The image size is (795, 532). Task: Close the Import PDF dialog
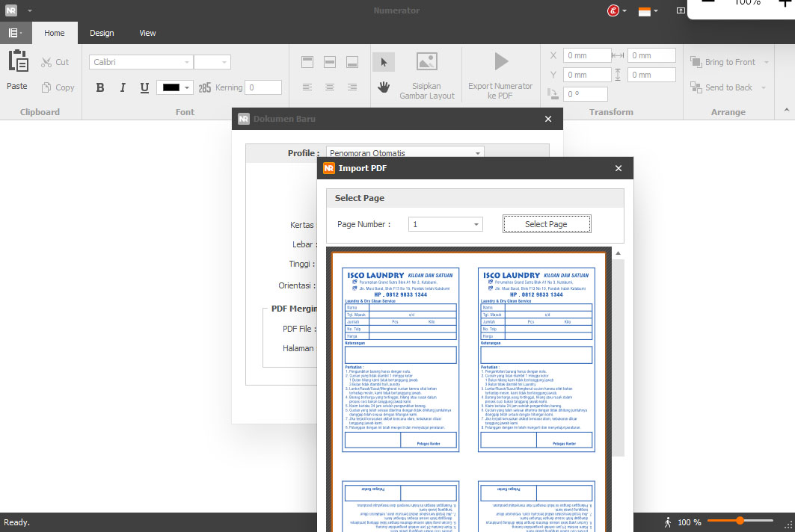618,168
